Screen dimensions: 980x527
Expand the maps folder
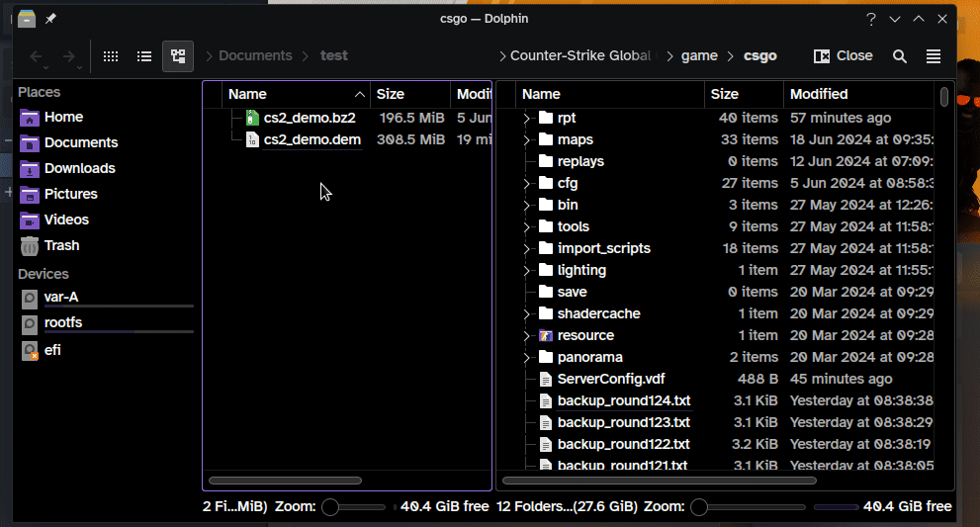pyautogui.click(x=526, y=140)
